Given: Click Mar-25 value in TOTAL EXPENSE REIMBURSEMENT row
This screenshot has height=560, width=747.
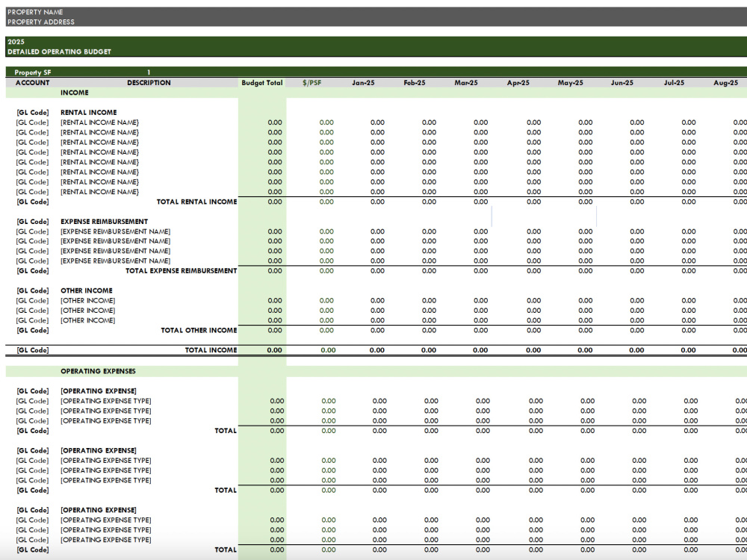Looking at the screenshot, I should [480, 271].
